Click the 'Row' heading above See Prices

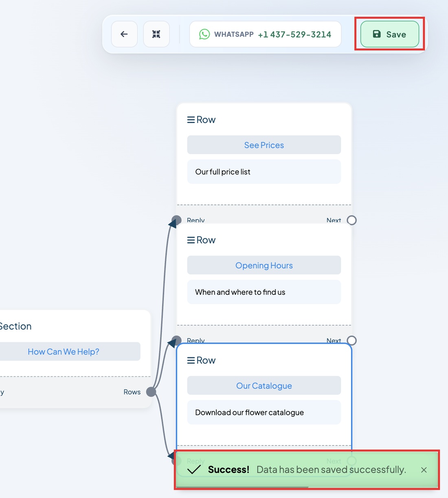[x=206, y=120]
